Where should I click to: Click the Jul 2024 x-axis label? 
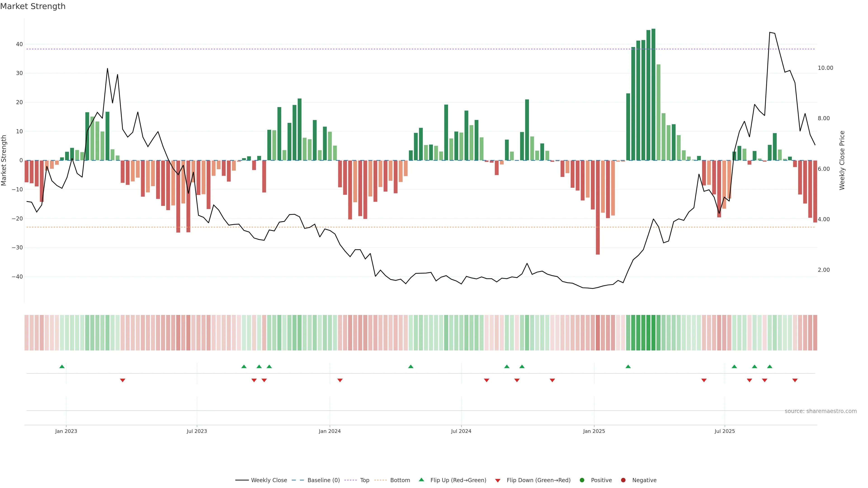click(461, 431)
